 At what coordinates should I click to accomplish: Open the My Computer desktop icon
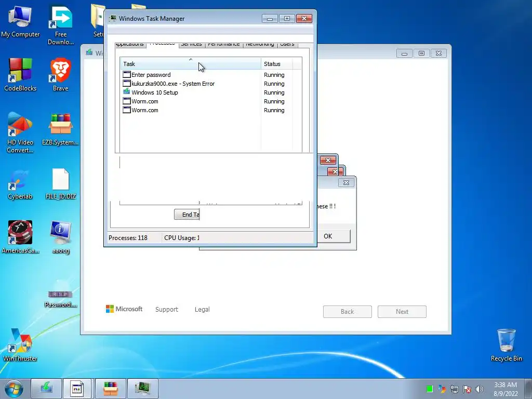pyautogui.click(x=20, y=21)
